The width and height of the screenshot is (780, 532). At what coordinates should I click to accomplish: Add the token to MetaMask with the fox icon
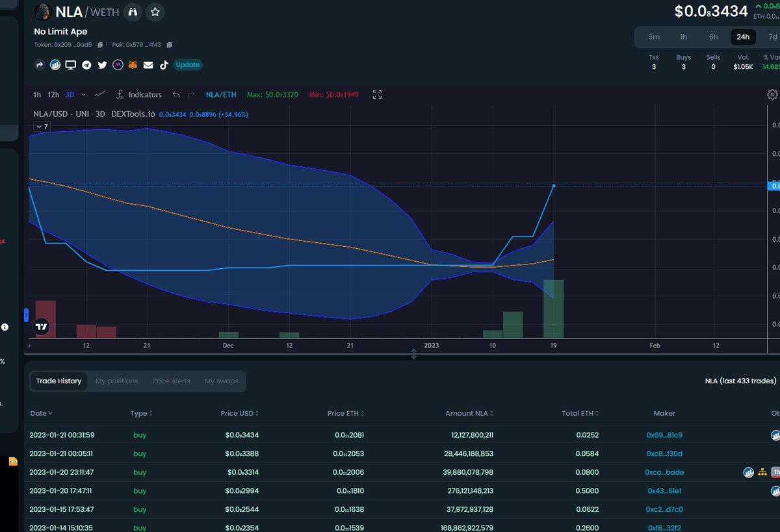pyautogui.click(x=133, y=65)
